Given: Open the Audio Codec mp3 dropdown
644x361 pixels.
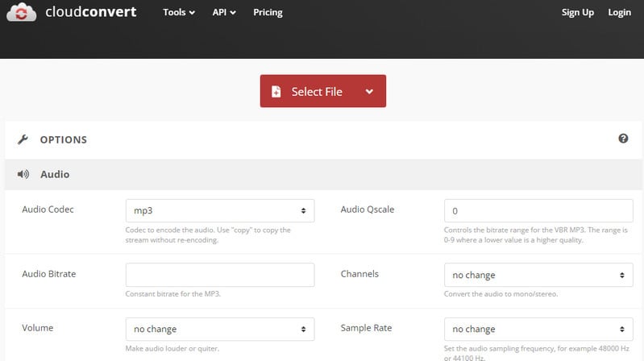Looking at the screenshot, I should pos(220,210).
